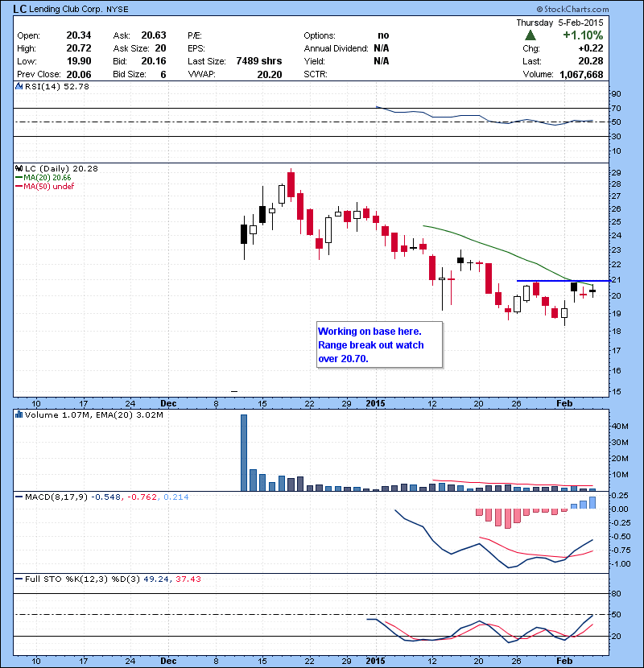This screenshot has width=644, height=668.
Task: Click the MACD(8,17,9) label
Action: click(x=56, y=497)
